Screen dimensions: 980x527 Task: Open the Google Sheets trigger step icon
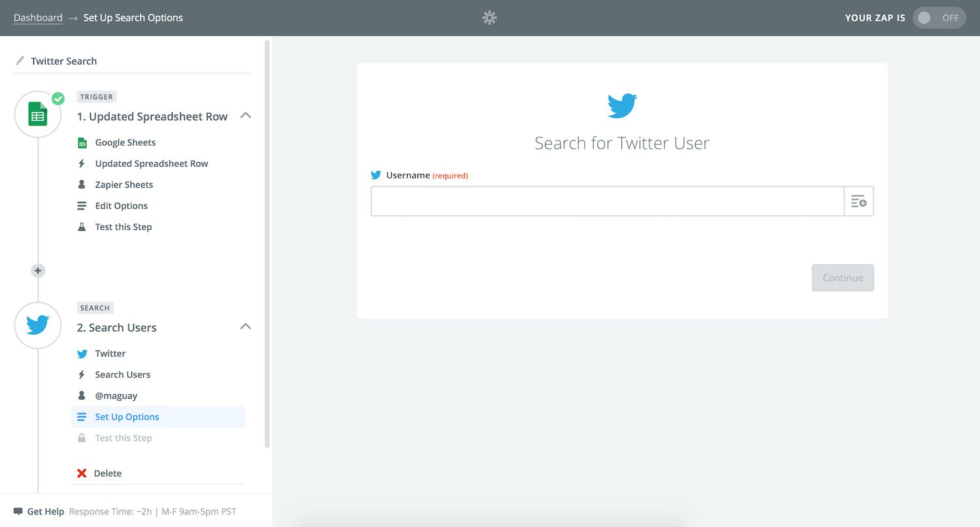pos(38,114)
